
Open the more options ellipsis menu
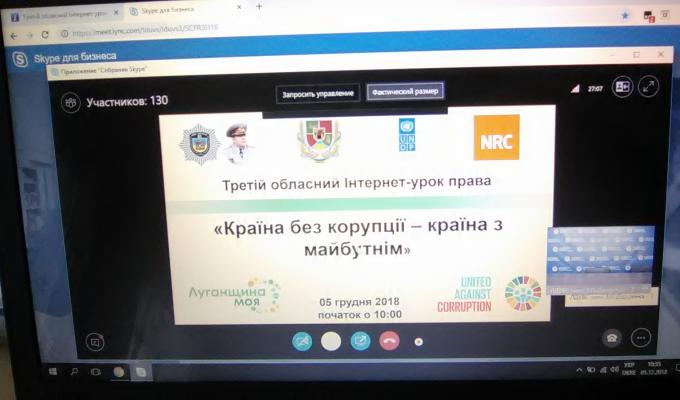tap(641, 338)
